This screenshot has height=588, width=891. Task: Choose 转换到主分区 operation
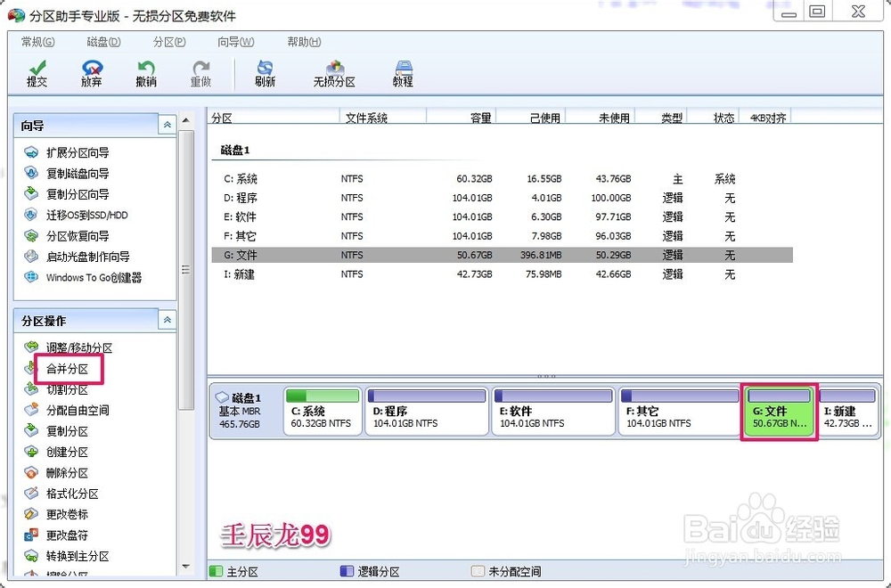(x=67, y=556)
